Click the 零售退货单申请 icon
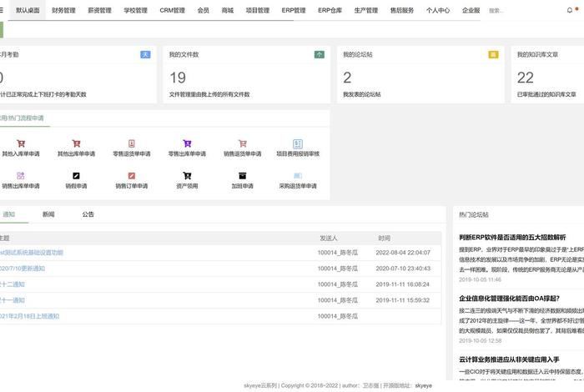The height and width of the screenshot is (392, 584). tap(132, 143)
